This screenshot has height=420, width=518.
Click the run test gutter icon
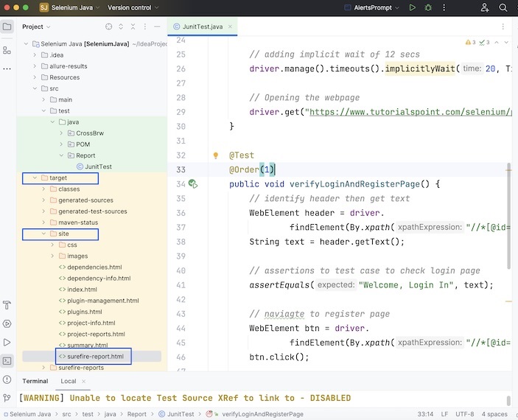(192, 183)
